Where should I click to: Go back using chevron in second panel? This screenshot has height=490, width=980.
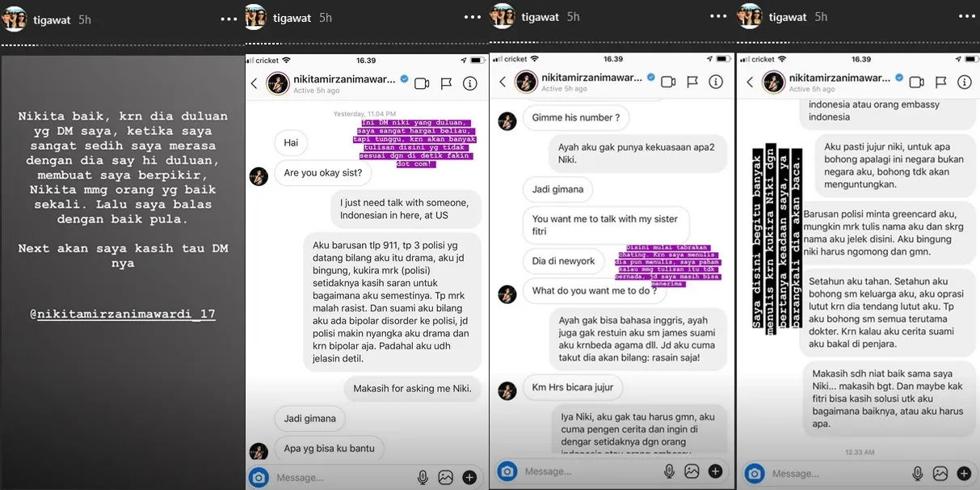tap(254, 83)
